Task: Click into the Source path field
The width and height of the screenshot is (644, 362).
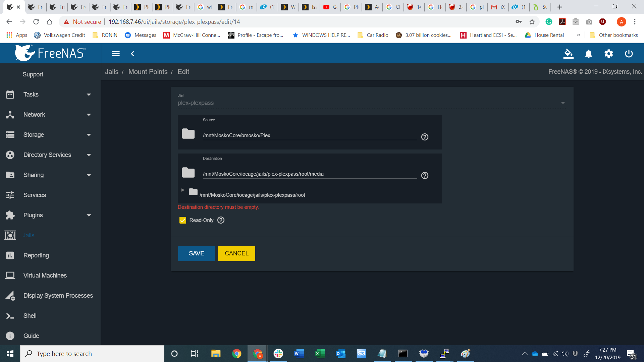Action: 309,135
